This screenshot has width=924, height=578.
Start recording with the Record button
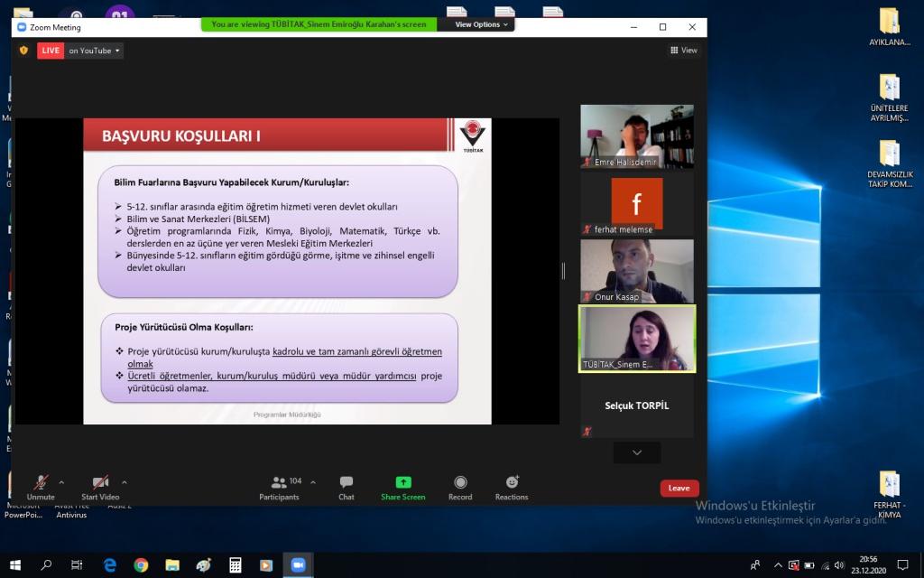click(x=460, y=487)
